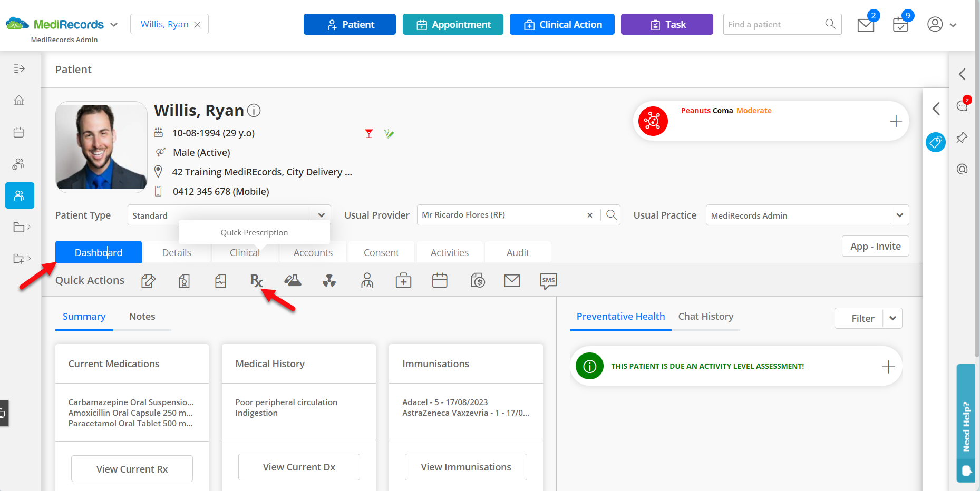Click the highlighted patients sidebar icon
The image size is (980, 491).
(20, 195)
